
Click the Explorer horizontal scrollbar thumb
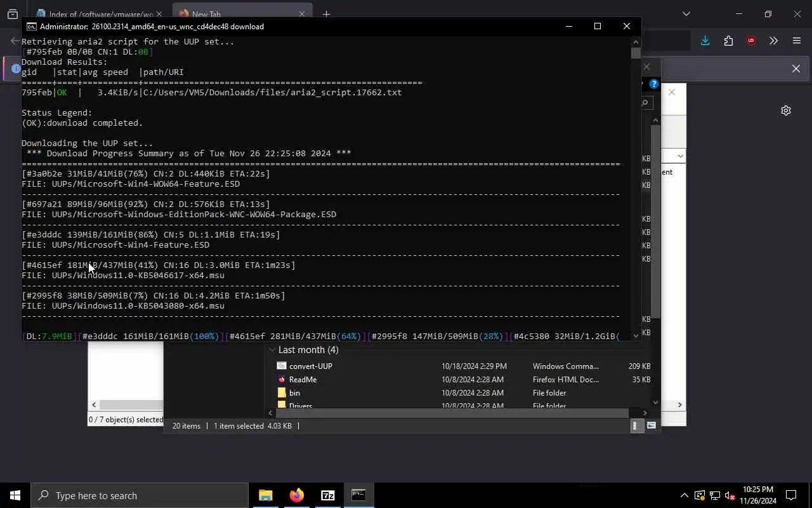click(452, 413)
